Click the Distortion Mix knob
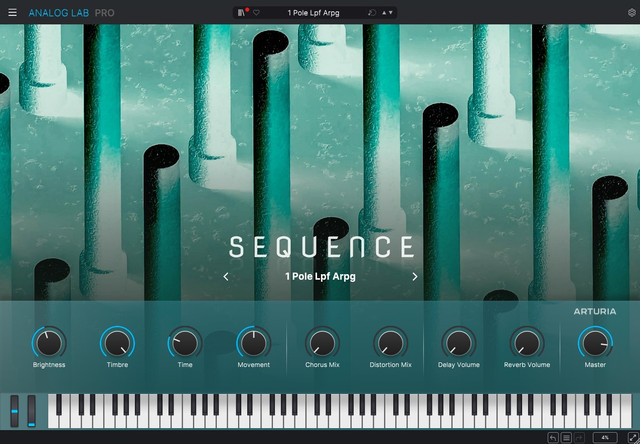Image resolution: width=640 pixels, height=444 pixels. tap(391, 343)
